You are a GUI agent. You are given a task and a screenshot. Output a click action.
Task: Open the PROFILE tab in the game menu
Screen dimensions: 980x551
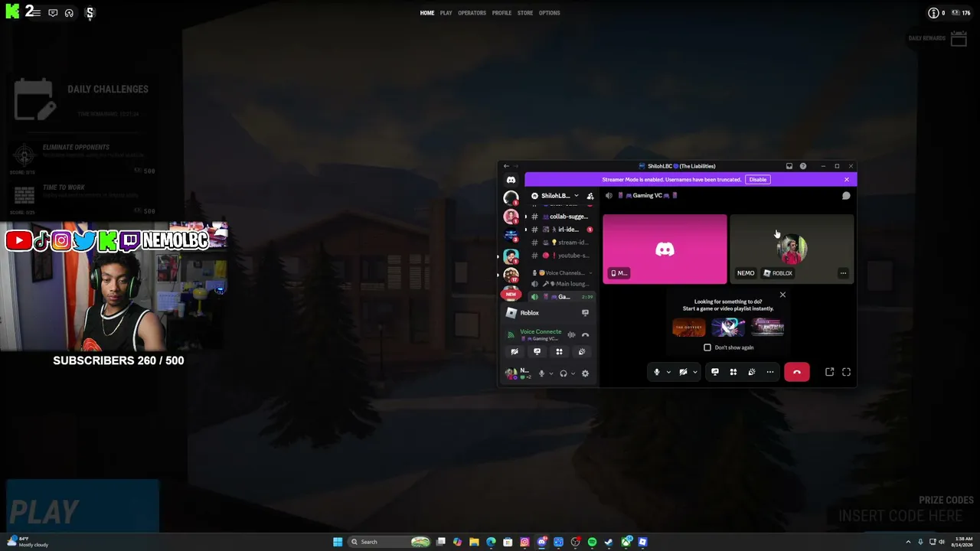click(x=501, y=13)
